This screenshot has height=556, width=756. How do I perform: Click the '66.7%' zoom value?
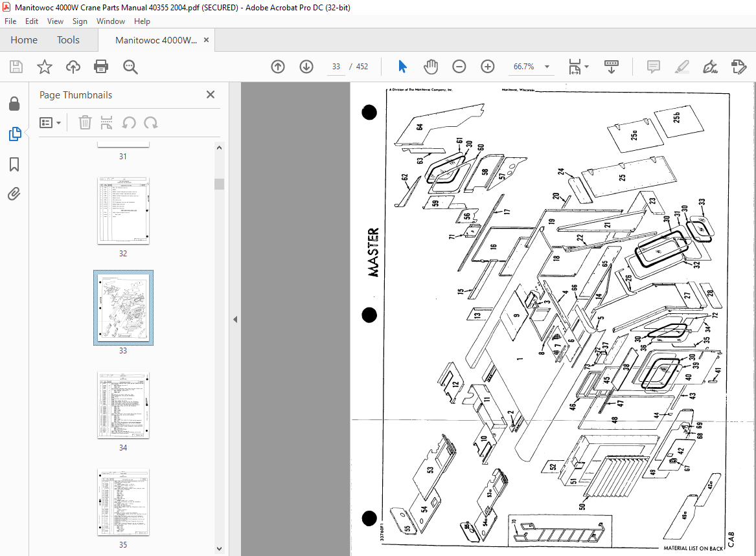click(x=523, y=67)
